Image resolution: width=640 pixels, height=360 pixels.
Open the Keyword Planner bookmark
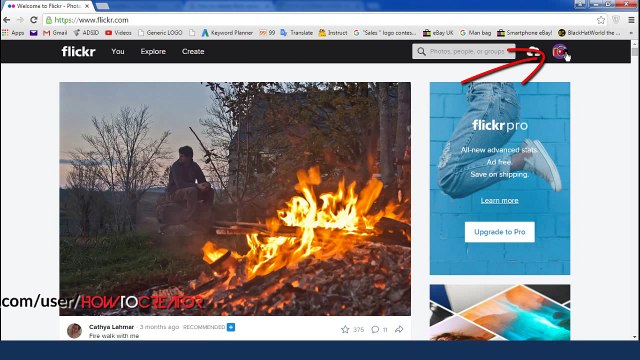coord(227,33)
